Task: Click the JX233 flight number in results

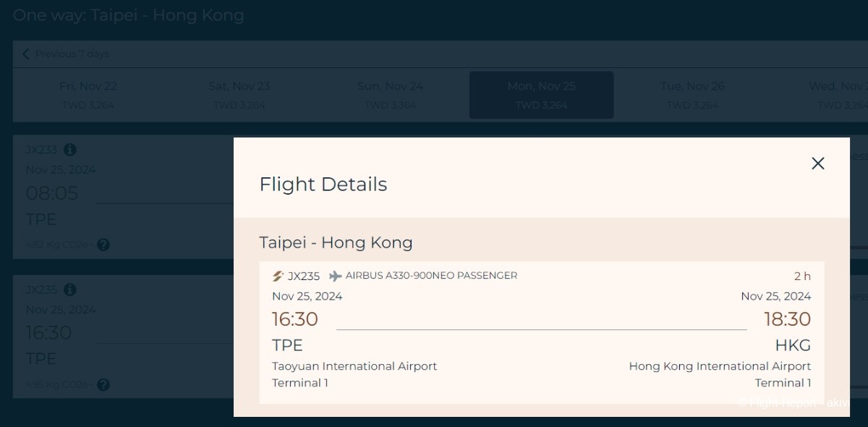Action: click(41, 150)
